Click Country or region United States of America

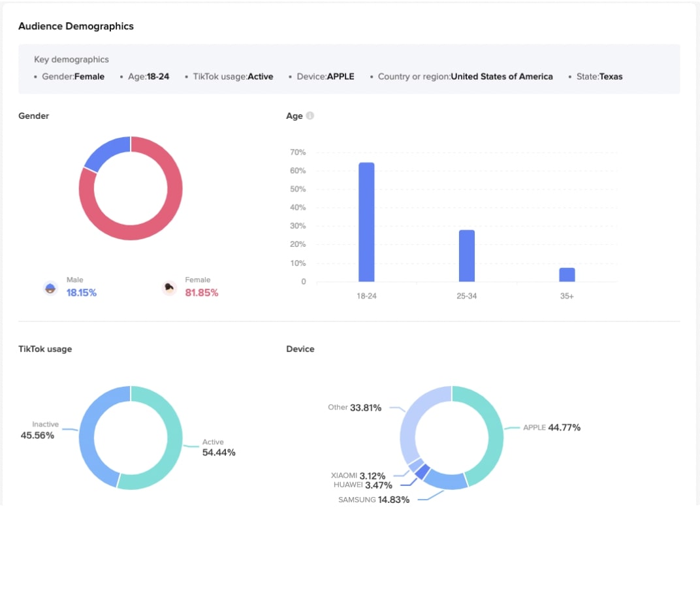[x=465, y=76]
